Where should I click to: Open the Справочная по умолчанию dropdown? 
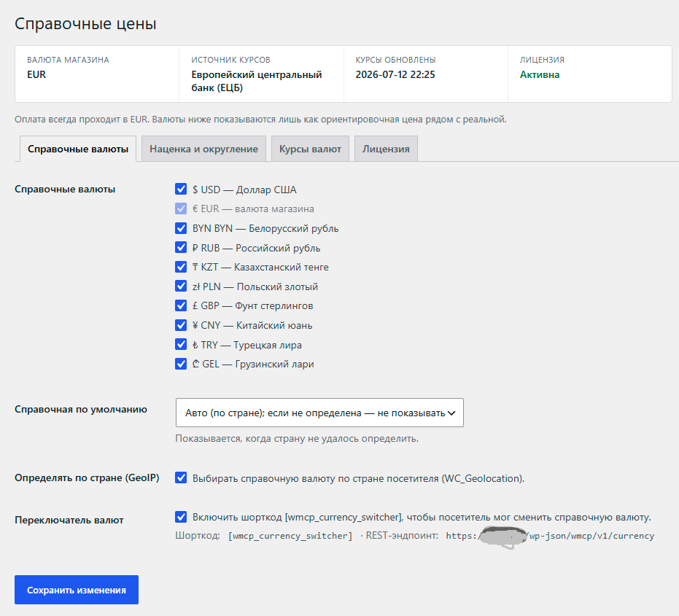(x=319, y=413)
